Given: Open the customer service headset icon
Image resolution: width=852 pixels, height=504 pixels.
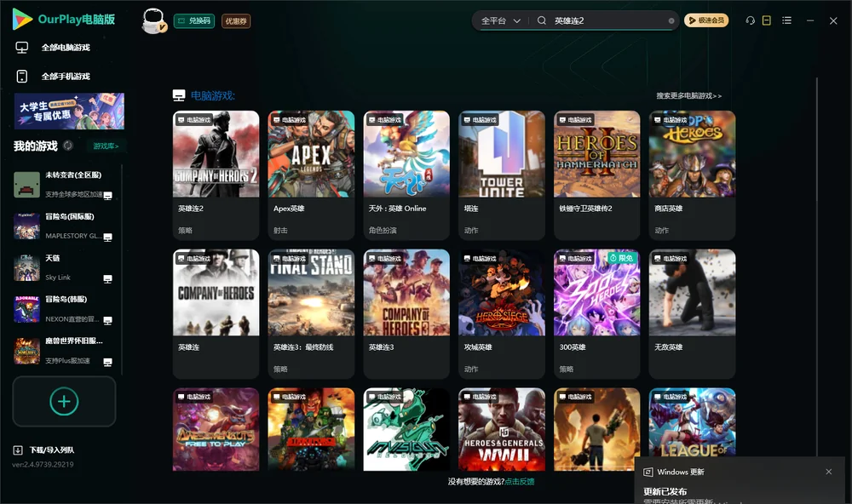Looking at the screenshot, I should point(750,20).
